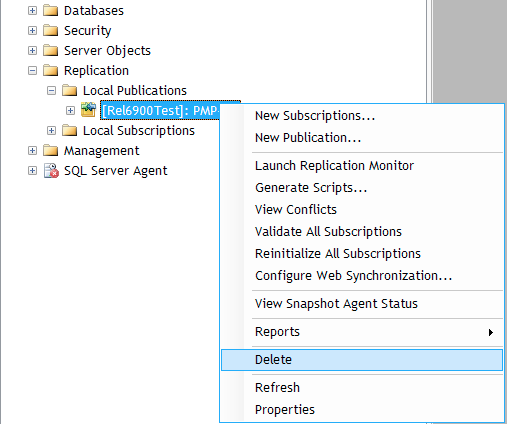
Task: Click the Rel6900Test publication icon
Action: tap(89, 110)
